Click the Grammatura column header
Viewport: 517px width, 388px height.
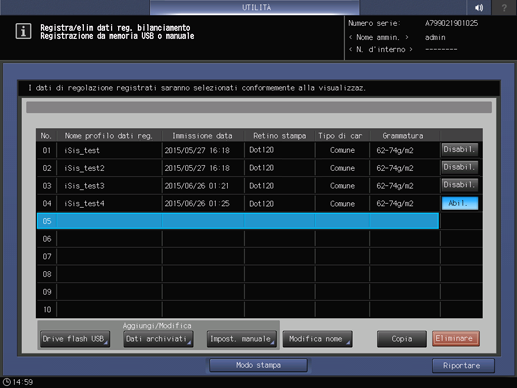tap(403, 136)
